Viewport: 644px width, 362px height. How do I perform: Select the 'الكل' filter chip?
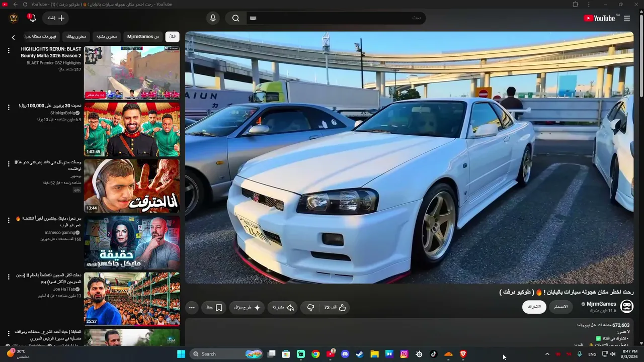click(173, 37)
